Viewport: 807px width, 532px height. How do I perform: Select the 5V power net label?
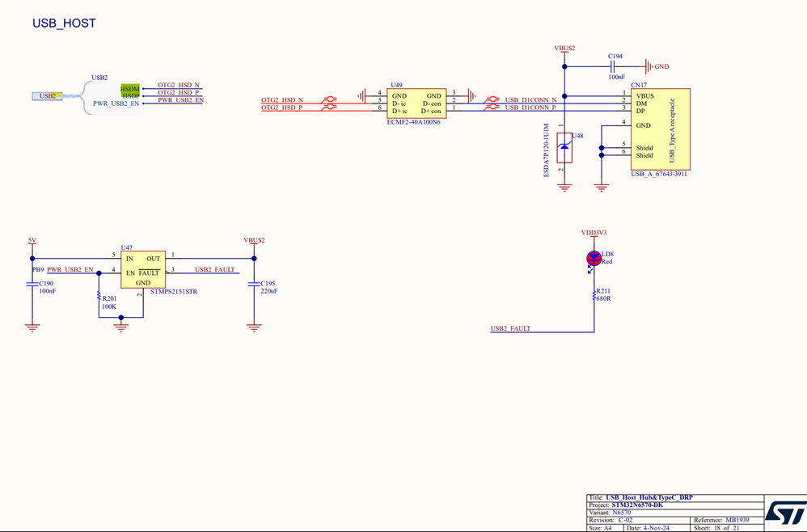[x=32, y=240]
